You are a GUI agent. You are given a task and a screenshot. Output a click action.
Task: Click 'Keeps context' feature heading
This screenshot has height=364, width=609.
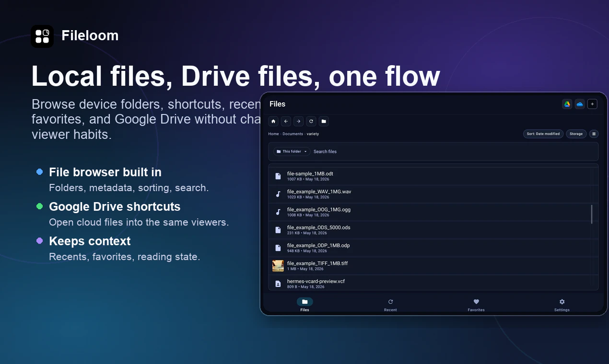click(90, 241)
